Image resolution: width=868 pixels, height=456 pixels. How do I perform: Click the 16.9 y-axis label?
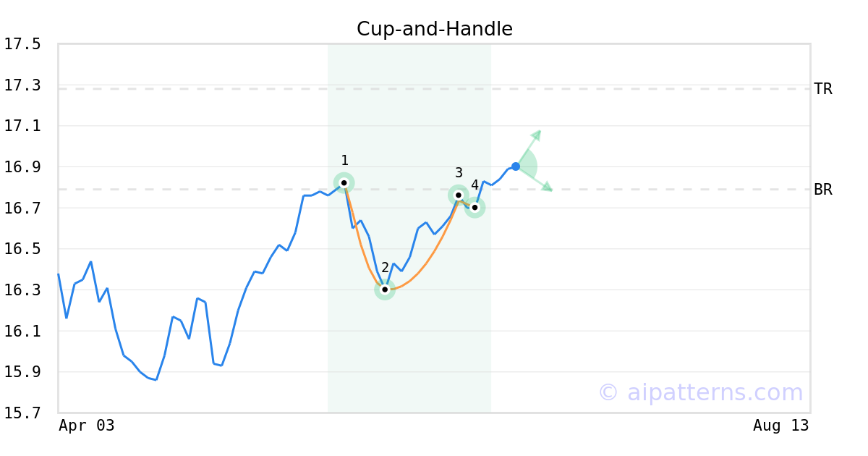coord(22,167)
